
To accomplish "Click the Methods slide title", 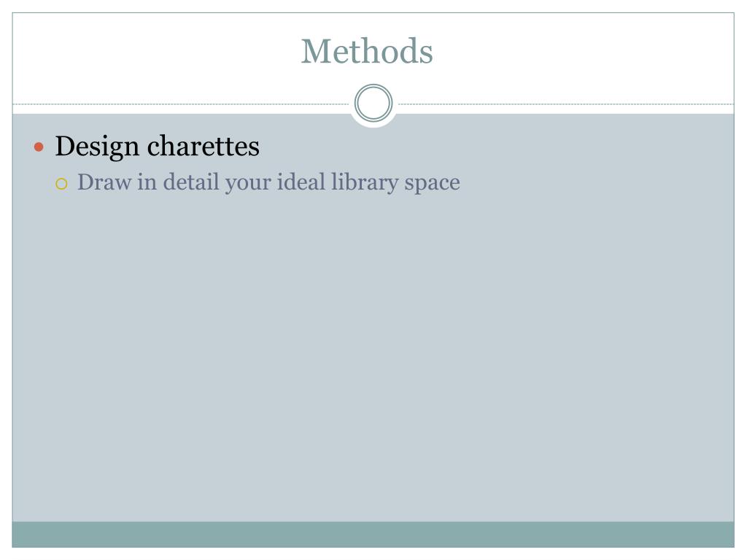I will [367, 51].
